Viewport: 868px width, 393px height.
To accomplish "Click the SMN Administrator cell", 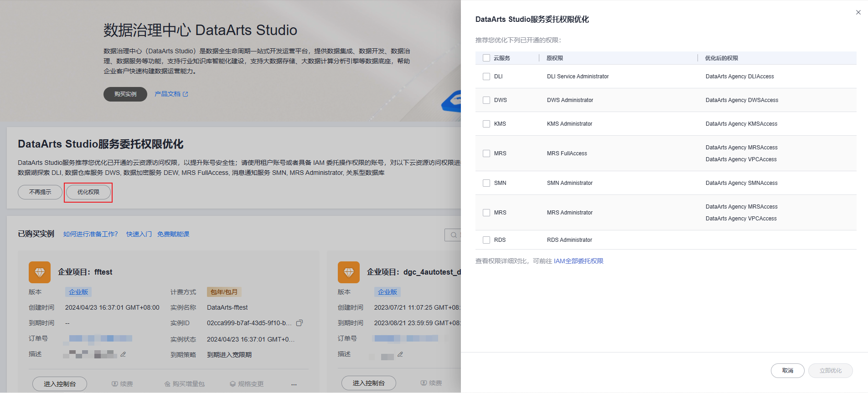I will pos(570,183).
